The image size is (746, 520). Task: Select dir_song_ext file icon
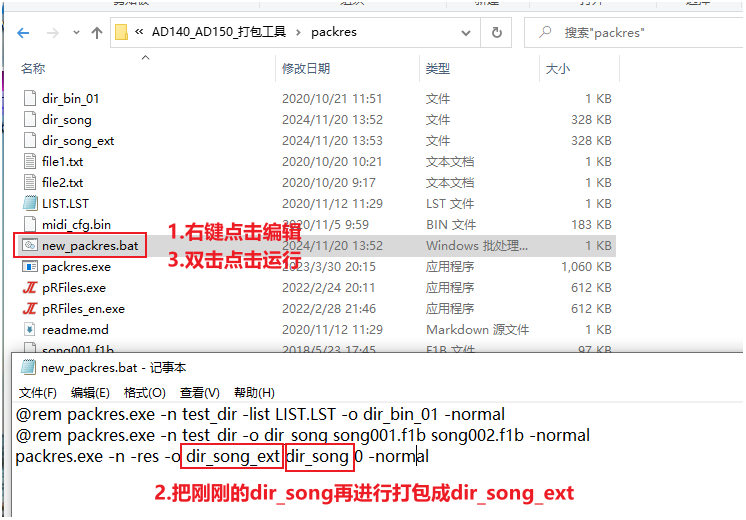[29, 140]
